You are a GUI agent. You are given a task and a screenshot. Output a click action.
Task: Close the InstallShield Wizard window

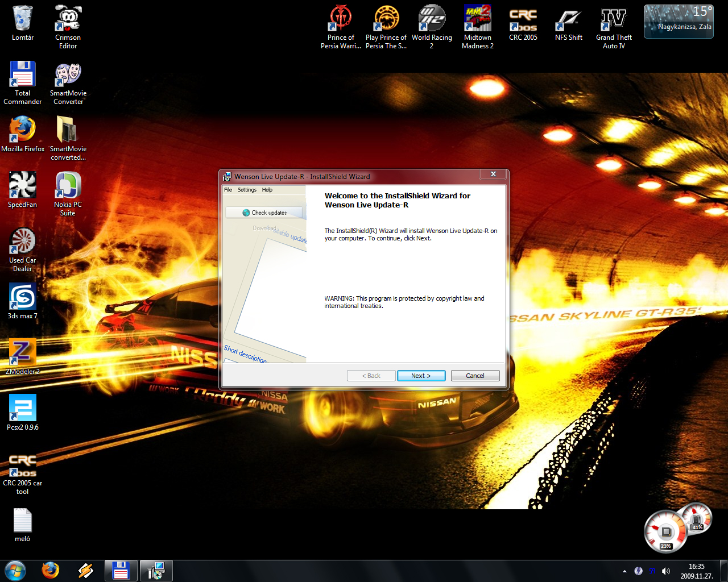coord(493,174)
